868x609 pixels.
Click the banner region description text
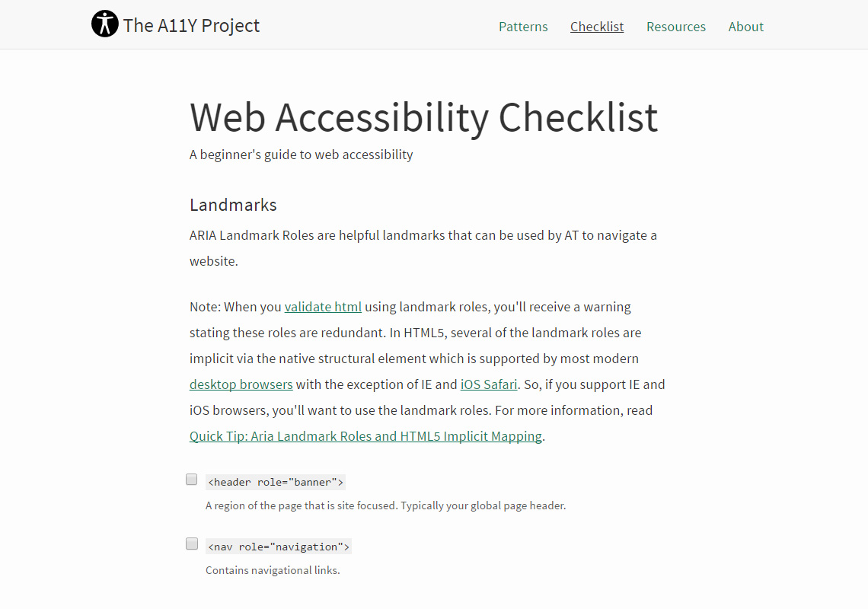click(385, 505)
